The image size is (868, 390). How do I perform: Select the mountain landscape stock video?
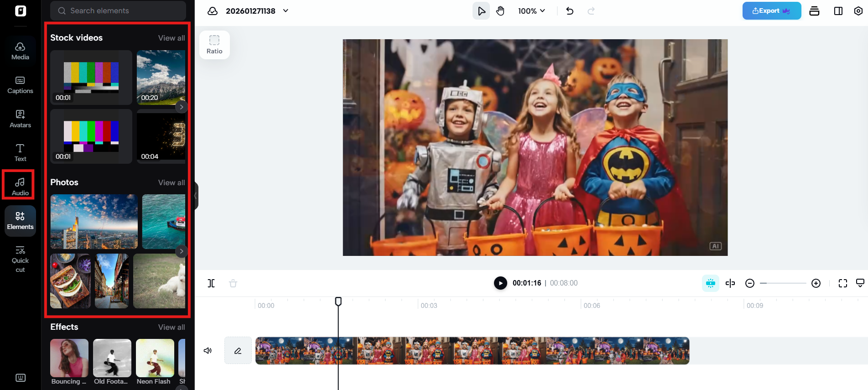(x=161, y=78)
